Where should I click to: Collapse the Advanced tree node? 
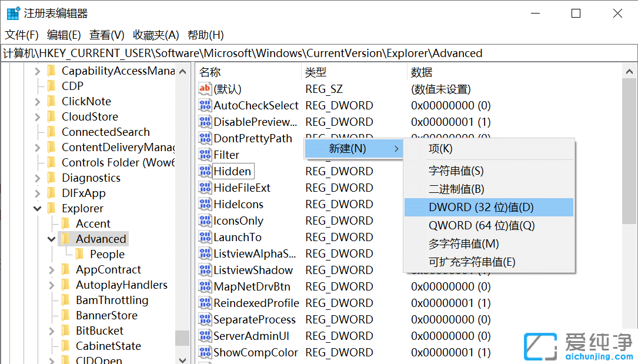tap(52, 239)
